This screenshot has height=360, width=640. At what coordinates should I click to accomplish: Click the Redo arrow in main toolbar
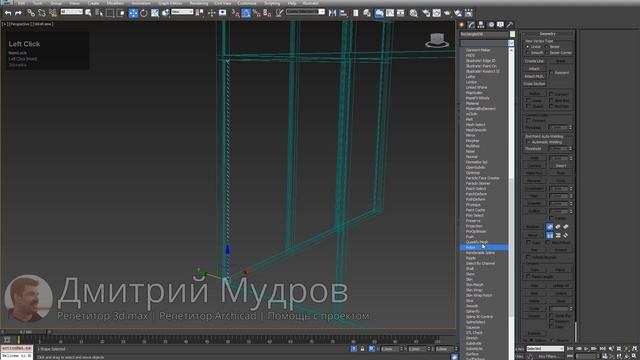(x=18, y=13)
